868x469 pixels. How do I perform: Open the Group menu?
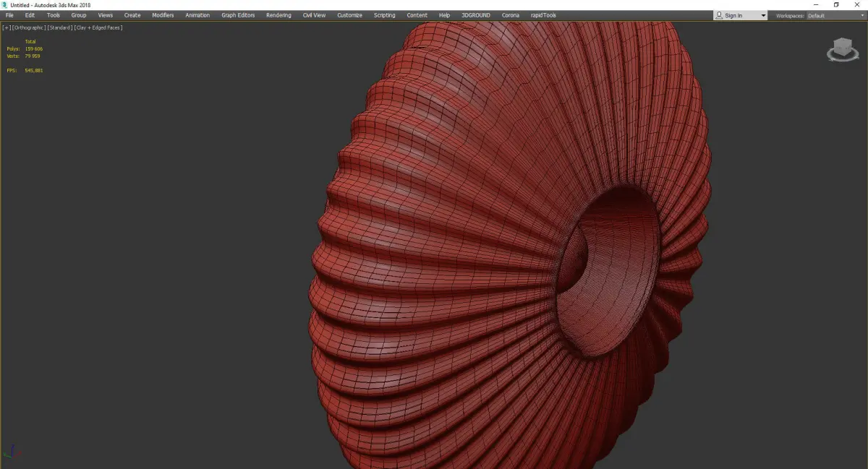pyautogui.click(x=78, y=15)
